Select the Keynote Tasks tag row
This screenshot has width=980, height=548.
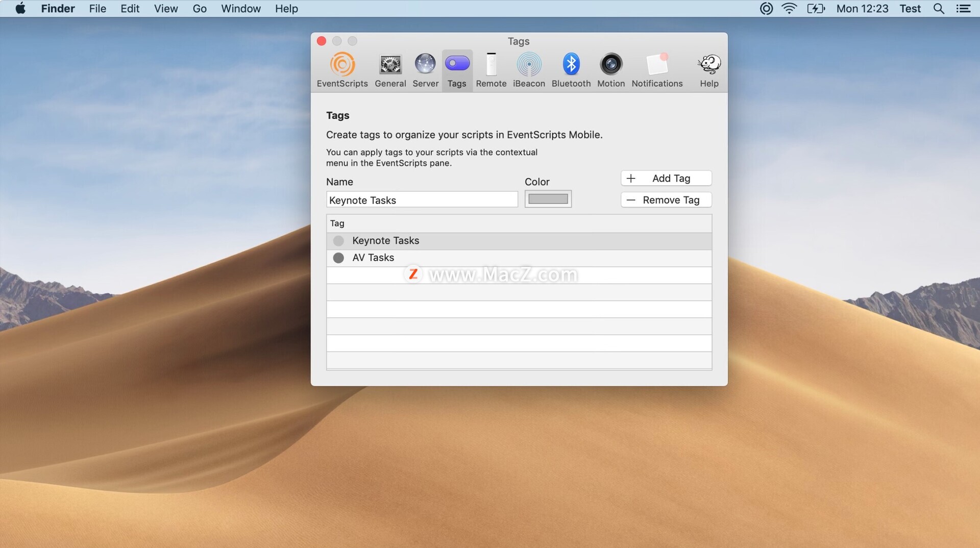click(519, 241)
